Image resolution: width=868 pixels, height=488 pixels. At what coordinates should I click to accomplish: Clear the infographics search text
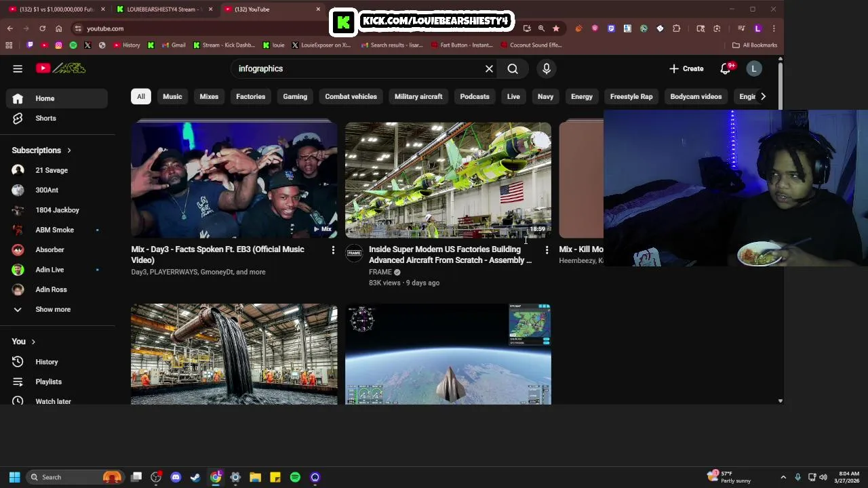489,68
